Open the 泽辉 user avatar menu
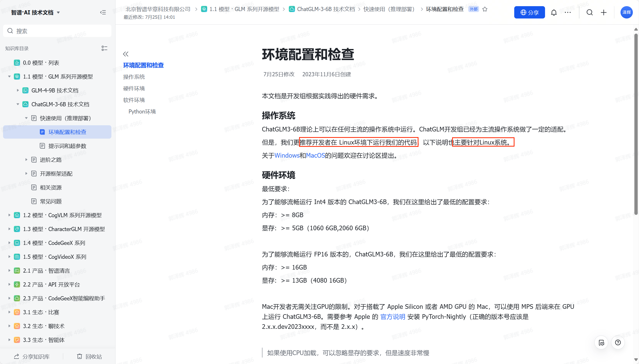Image resolution: width=639 pixels, height=364 pixels. (626, 12)
